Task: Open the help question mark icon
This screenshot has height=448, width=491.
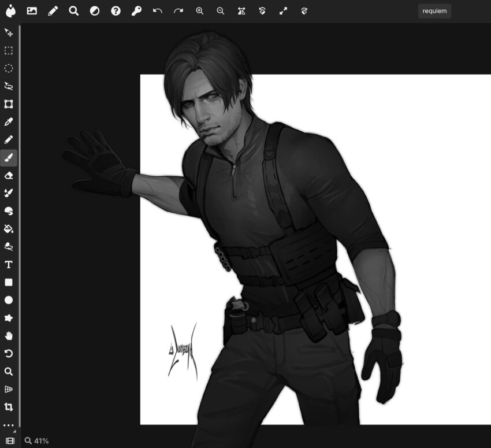Action: click(116, 11)
